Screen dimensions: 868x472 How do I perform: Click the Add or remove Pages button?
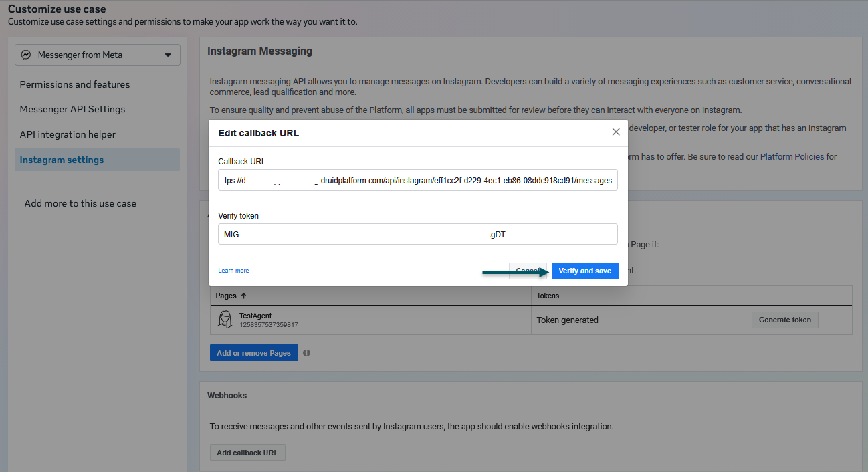(x=254, y=353)
